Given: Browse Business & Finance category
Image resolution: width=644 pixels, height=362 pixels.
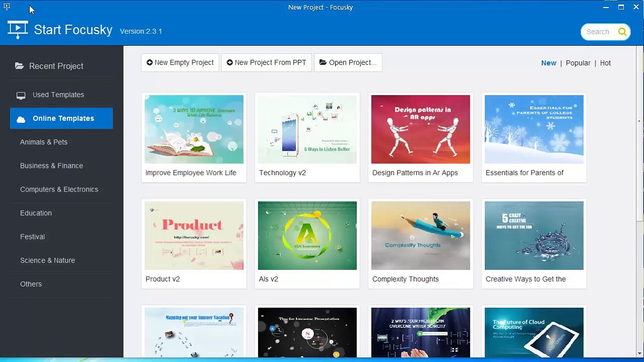Looking at the screenshot, I should tap(51, 165).
